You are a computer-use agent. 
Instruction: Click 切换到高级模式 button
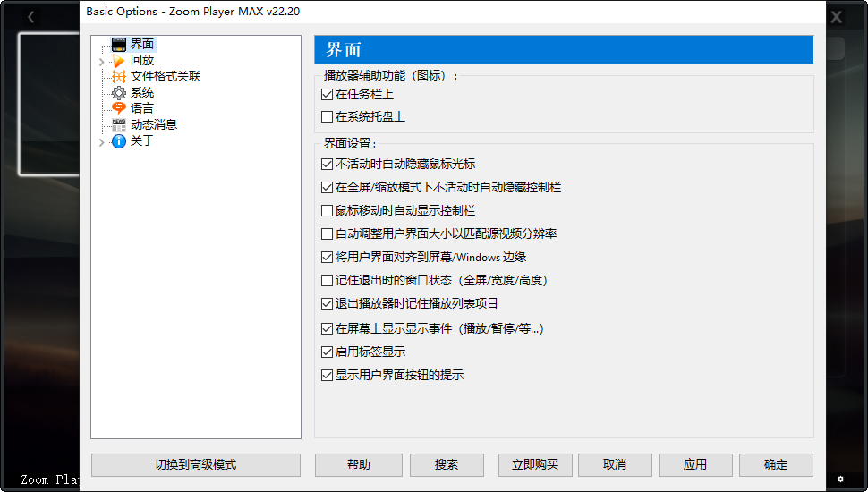[196, 465]
